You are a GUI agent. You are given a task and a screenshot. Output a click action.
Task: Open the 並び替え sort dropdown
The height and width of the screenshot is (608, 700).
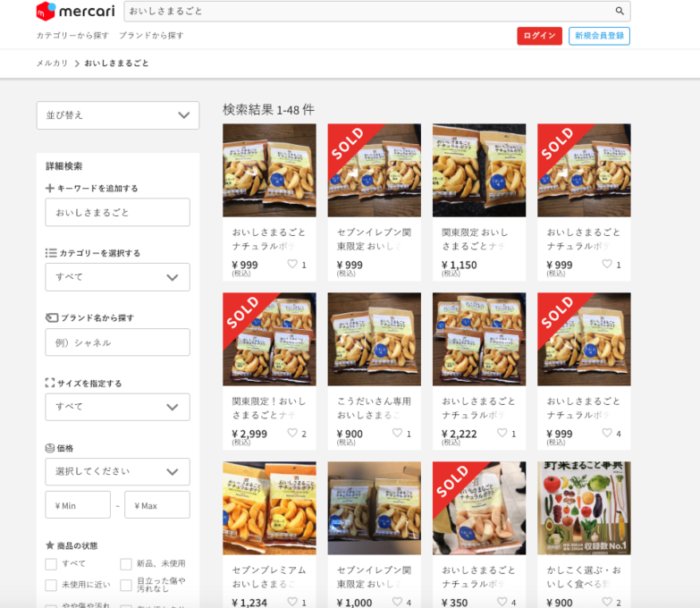coord(118,115)
